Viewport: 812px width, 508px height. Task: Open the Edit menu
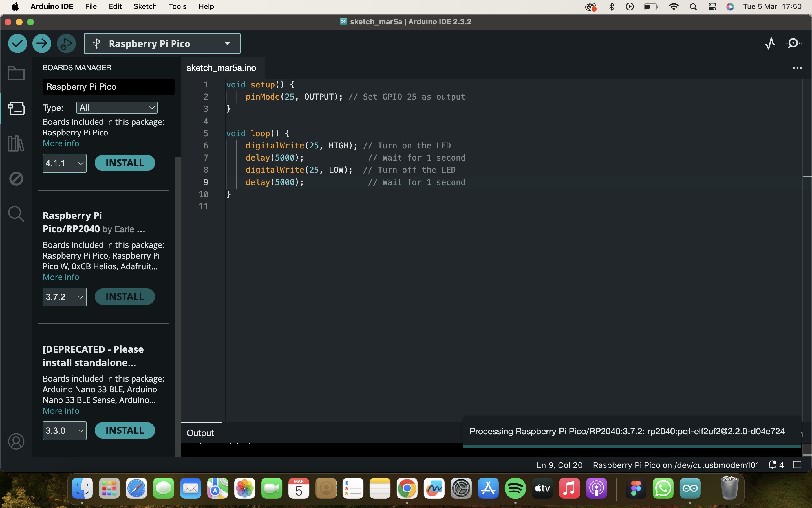[115, 7]
